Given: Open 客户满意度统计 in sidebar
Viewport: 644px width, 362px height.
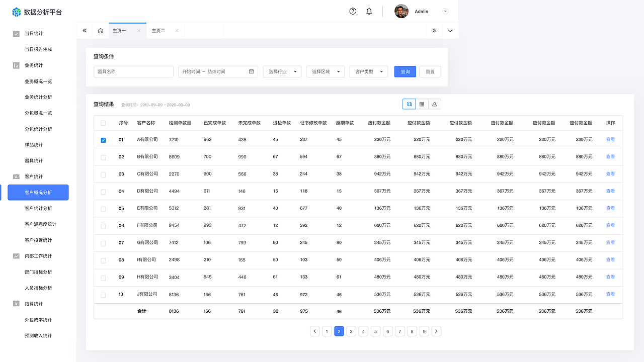Looking at the screenshot, I should click(x=41, y=224).
